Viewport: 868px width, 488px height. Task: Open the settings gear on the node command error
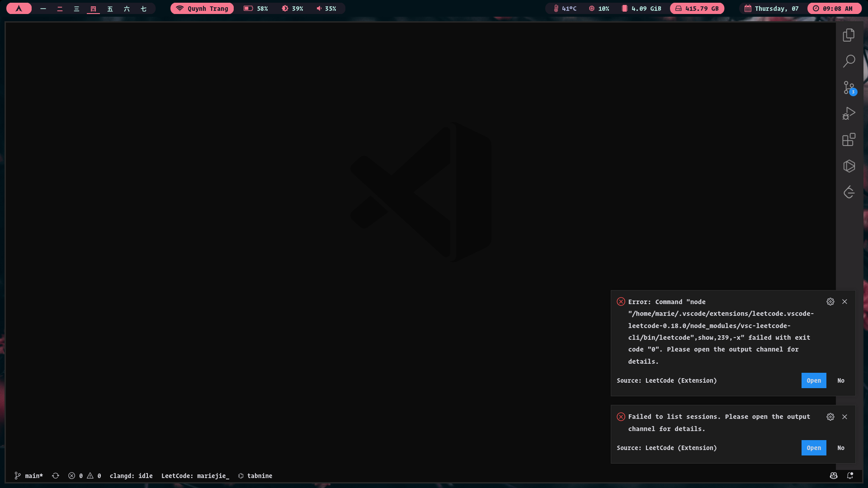pyautogui.click(x=830, y=302)
